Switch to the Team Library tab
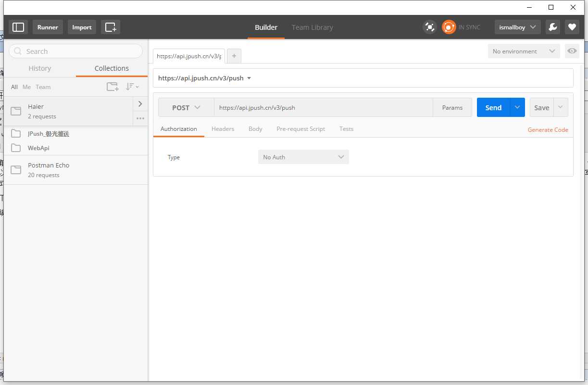This screenshot has height=385, width=588. [x=313, y=27]
